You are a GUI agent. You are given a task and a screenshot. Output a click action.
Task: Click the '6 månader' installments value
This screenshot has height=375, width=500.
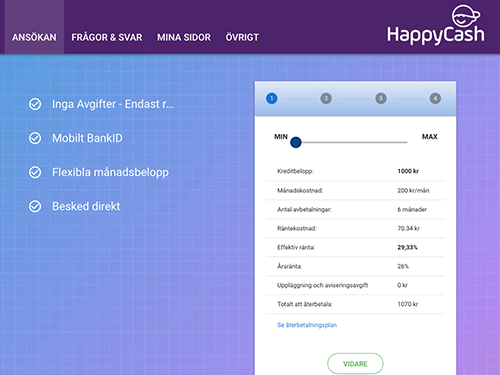[412, 209]
